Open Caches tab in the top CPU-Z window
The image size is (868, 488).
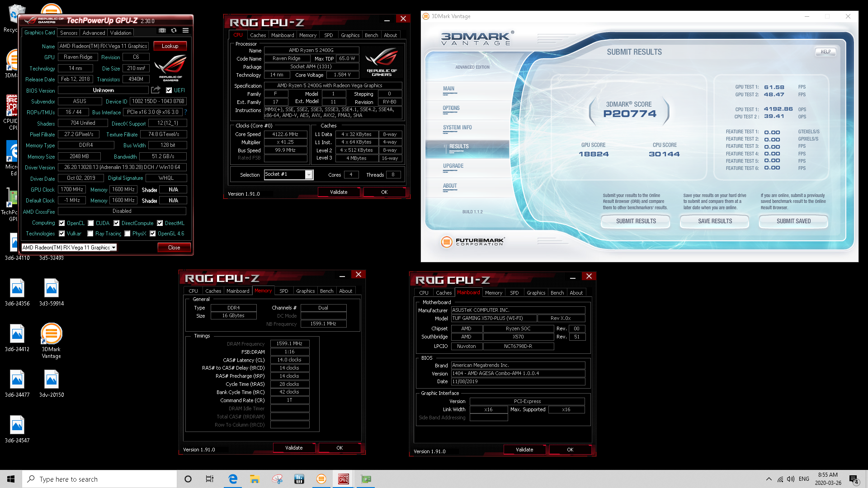(258, 35)
